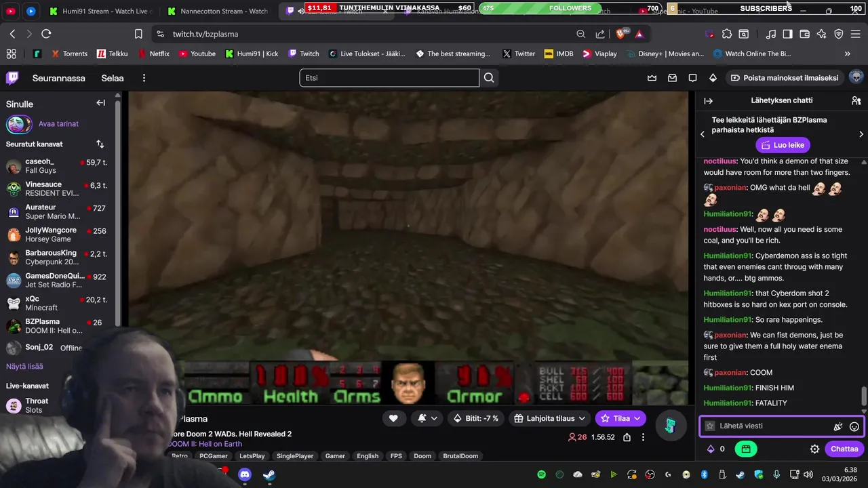Click BrutalDoom tag
The height and width of the screenshot is (488, 868).
[460, 456]
